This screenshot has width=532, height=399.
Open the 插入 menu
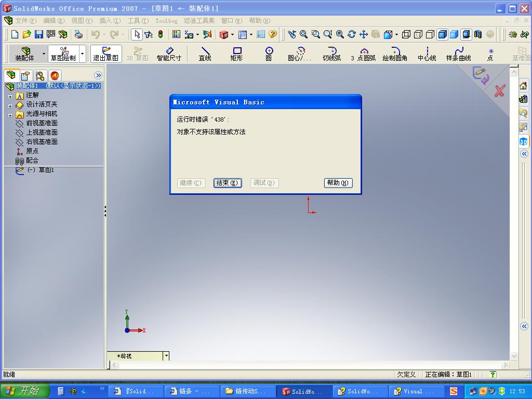[x=110, y=21]
